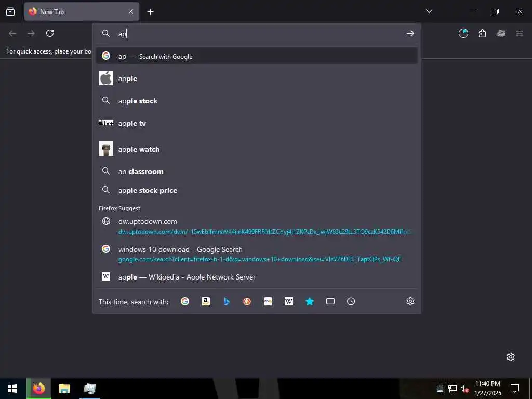The width and height of the screenshot is (532, 399).
Task: Close the New Tab tab
Action: coord(131,11)
